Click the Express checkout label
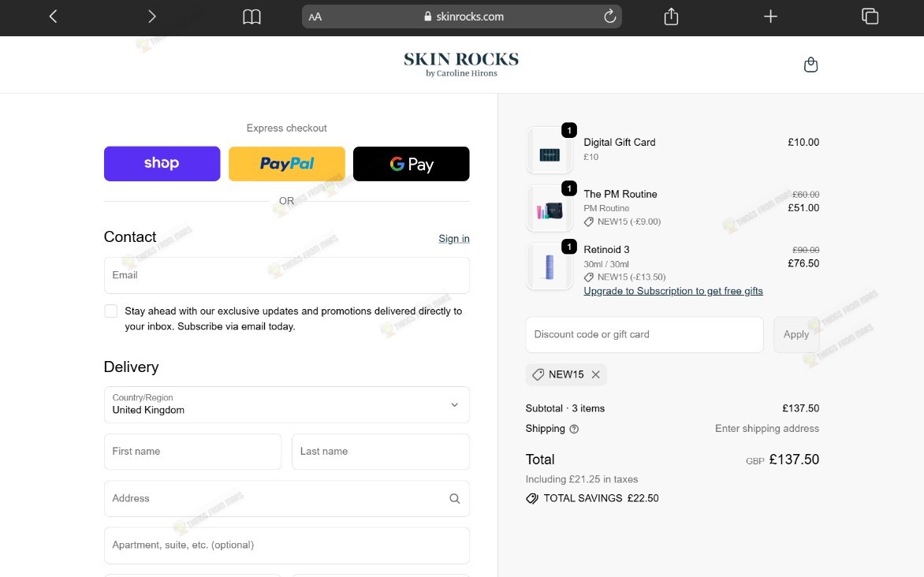Viewport: 924px width, 577px height. [x=286, y=128]
